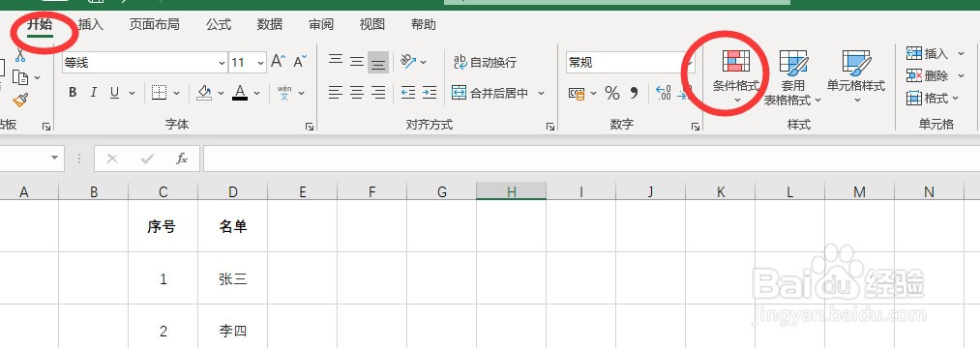Click the insert function fx icon
Screen dimensions: 980x348
[181, 159]
